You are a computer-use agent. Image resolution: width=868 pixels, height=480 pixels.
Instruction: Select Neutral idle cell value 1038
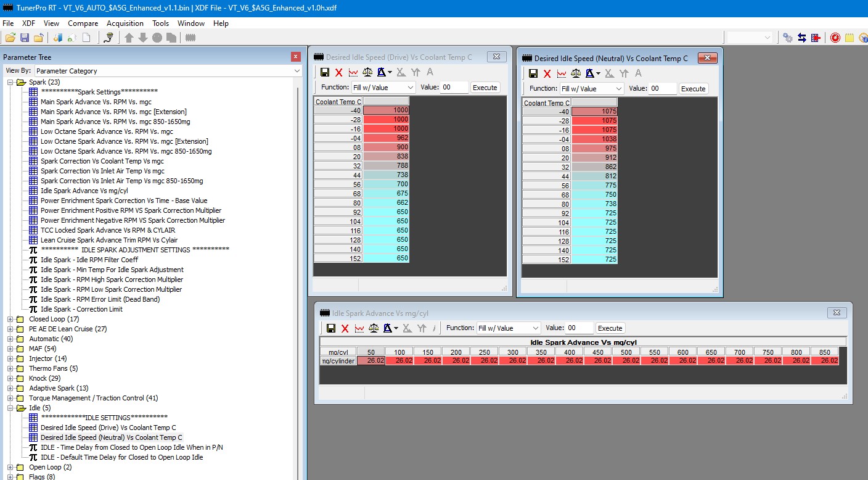pos(594,139)
